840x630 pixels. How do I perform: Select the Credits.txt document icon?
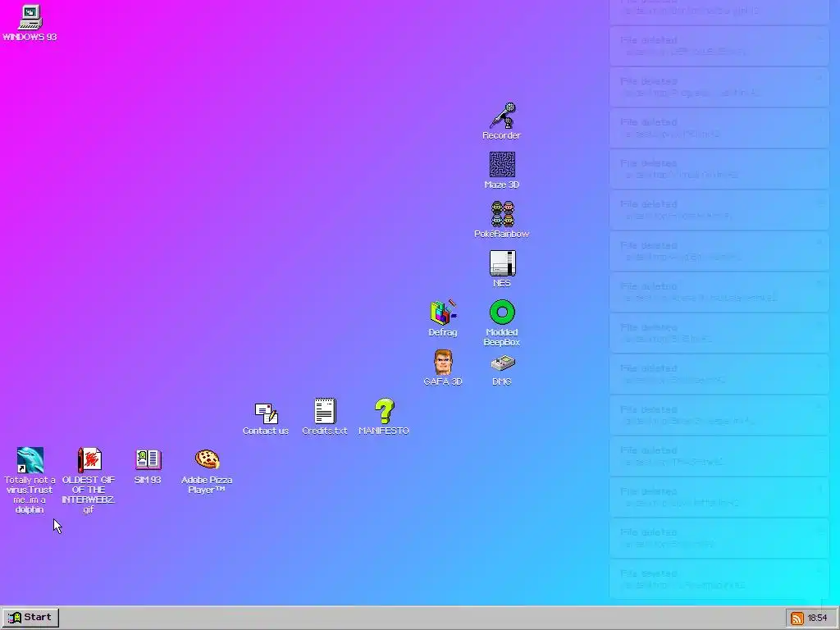325,411
